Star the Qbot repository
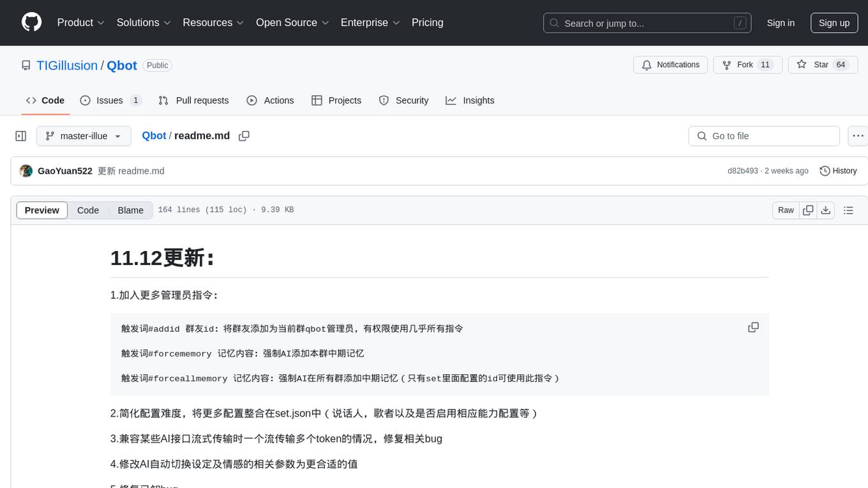Image resolution: width=868 pixels, height=488 pixels. click(823, 65)
